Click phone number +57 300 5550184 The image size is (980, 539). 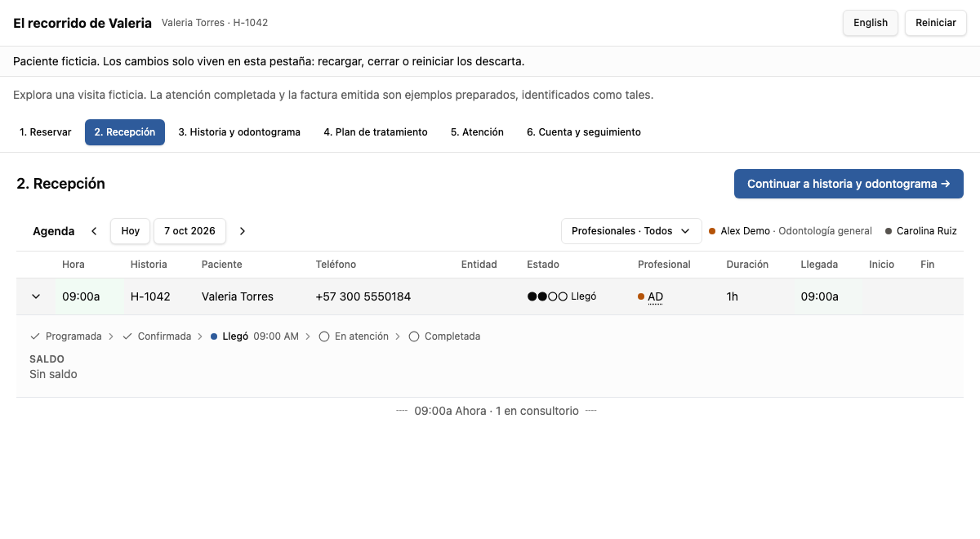pyautogui.click(x=363, y=296)
